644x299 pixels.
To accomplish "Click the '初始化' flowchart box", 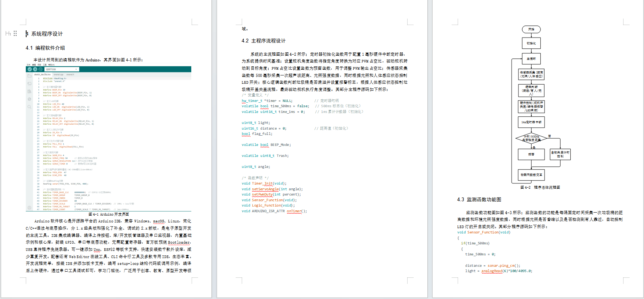I will 531,43.
